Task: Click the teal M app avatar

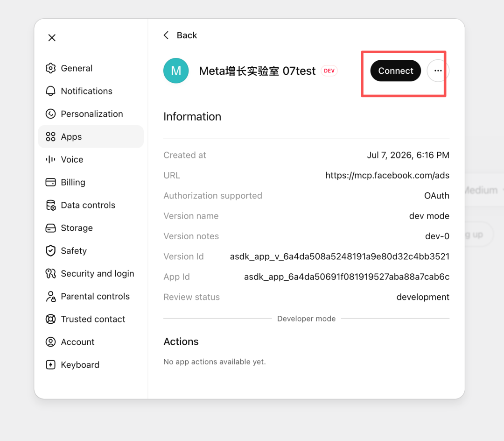Action: coord(176,71)
